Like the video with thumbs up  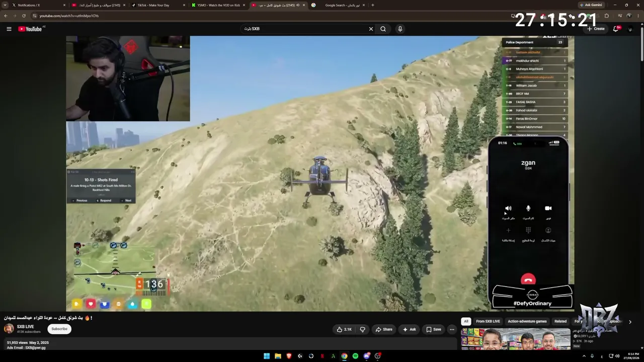[x=344, y=329]
